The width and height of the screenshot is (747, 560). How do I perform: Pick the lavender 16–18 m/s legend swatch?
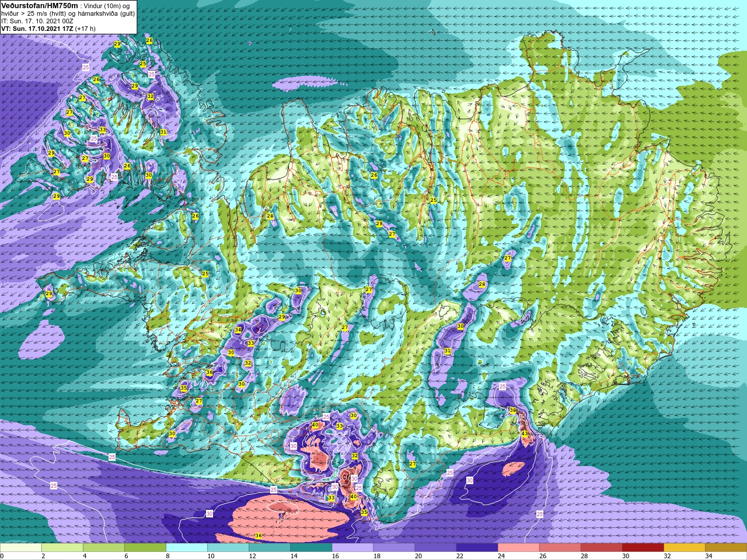click(x=352, y=548)
